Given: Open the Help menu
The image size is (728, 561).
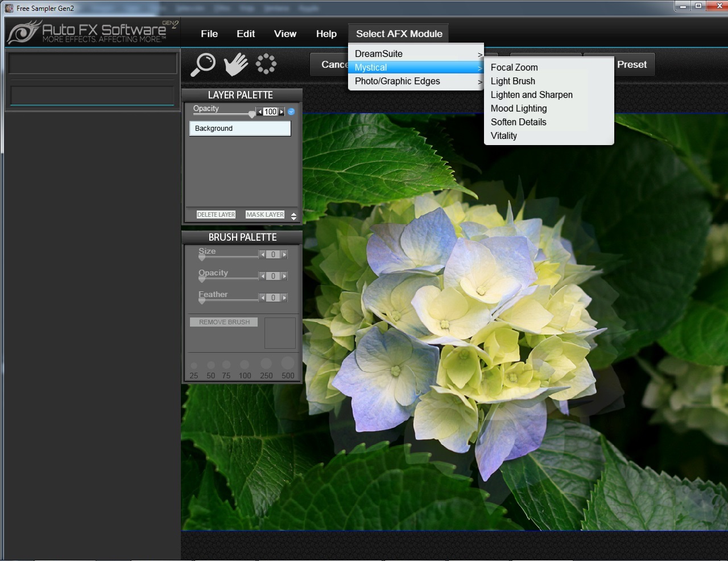Looking at the screenshot, I should [326, 34].
